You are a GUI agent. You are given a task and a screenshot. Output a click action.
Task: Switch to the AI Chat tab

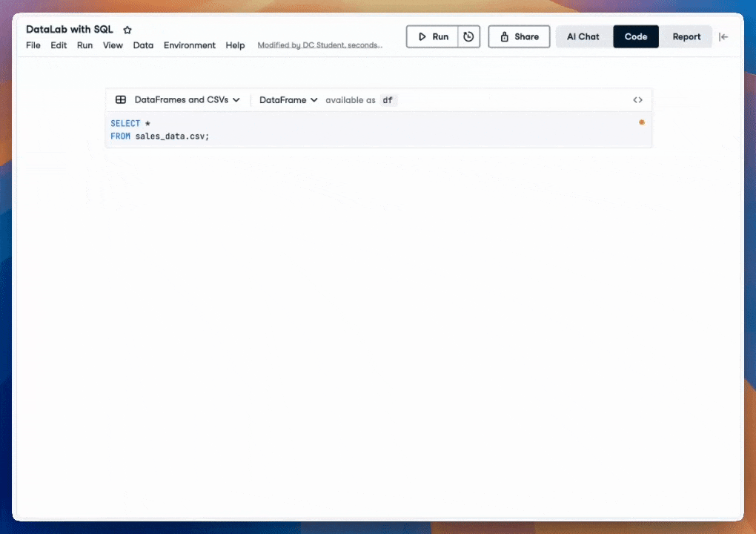point(583,36)
